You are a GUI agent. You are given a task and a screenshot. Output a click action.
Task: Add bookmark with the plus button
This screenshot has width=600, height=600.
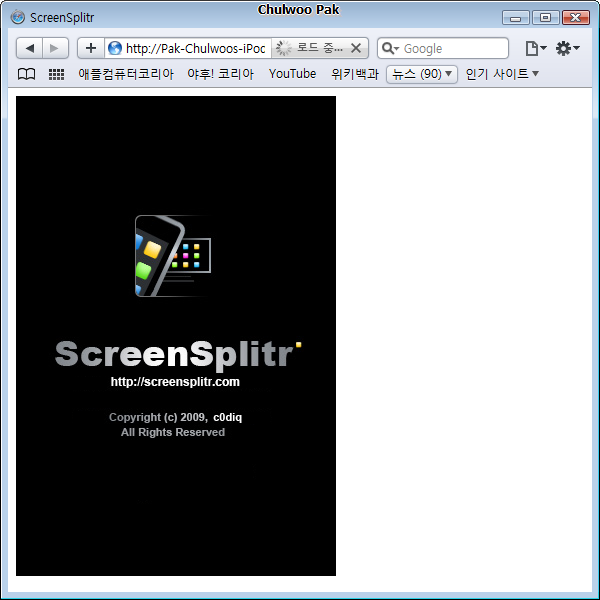tap(91, 48)
